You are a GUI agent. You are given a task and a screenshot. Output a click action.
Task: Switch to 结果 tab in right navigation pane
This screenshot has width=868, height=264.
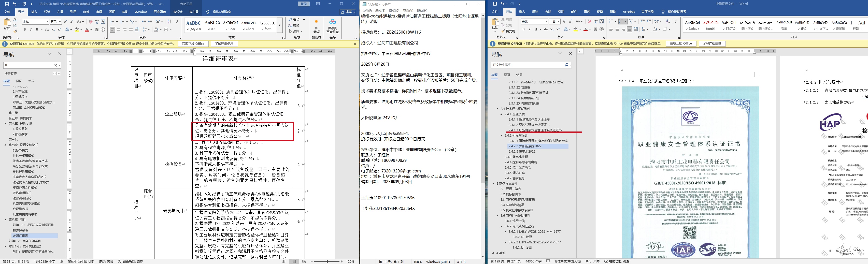pos(519,75)
